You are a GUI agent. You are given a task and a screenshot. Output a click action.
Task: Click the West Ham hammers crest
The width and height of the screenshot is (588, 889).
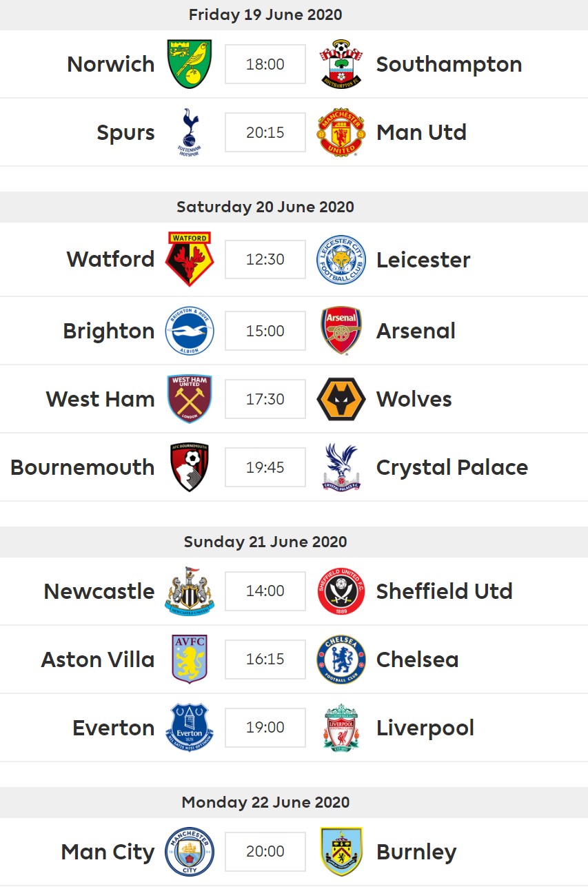click(190, 399)
